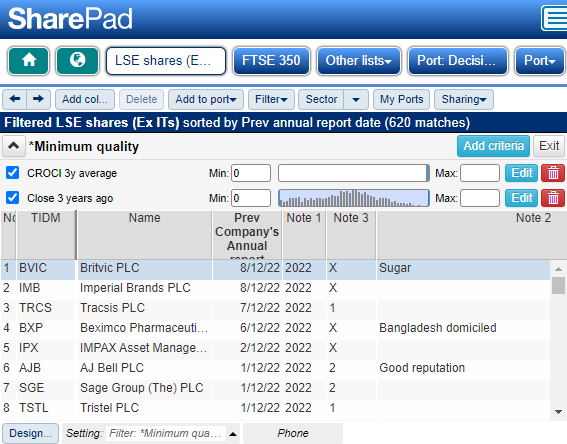Click the Delete toolbar button
This screenshot has width=567, height=444.
tap(141, 99)
